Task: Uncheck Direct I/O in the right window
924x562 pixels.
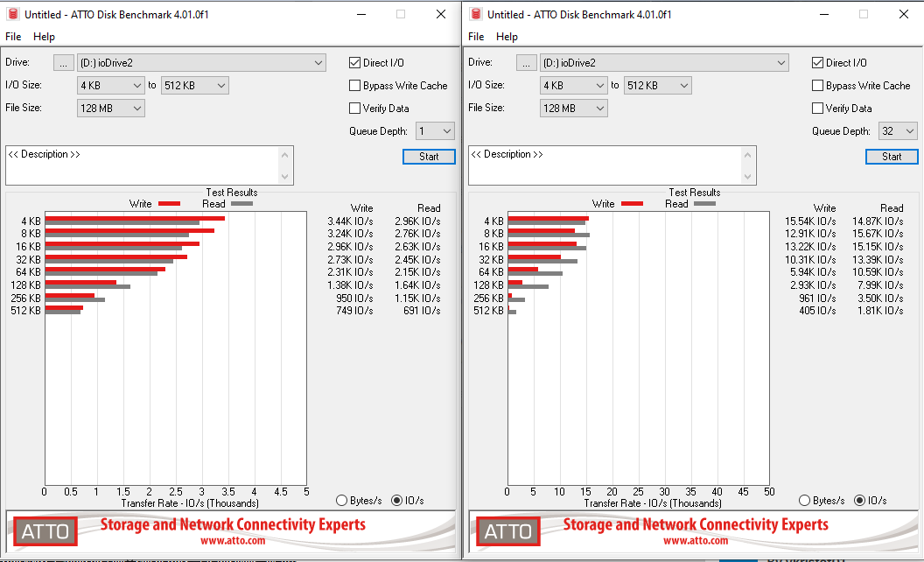Action: click(817, 62)
